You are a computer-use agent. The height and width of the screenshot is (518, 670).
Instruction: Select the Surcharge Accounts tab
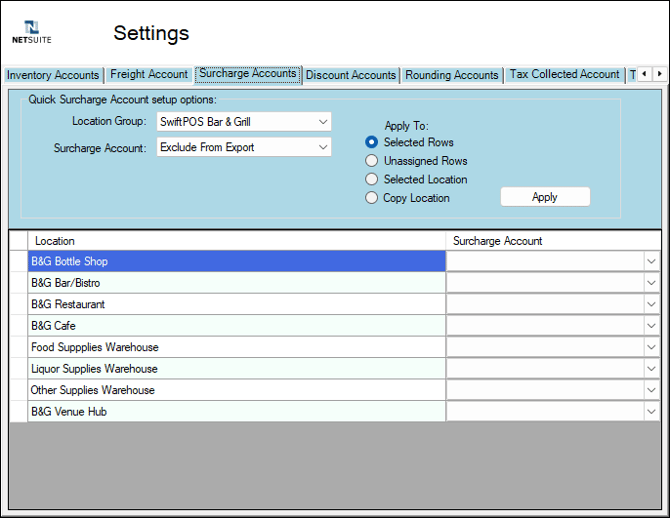[x=248, y=74]
